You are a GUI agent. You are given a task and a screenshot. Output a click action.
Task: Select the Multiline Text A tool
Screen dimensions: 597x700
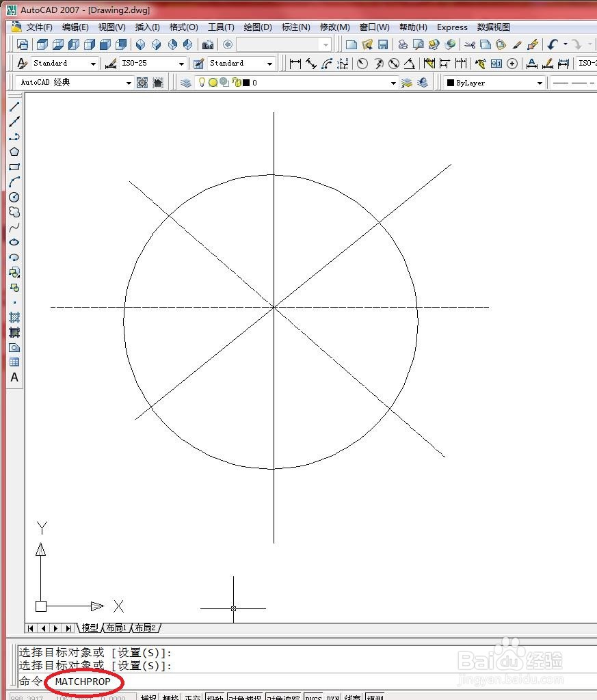[14, 377]
